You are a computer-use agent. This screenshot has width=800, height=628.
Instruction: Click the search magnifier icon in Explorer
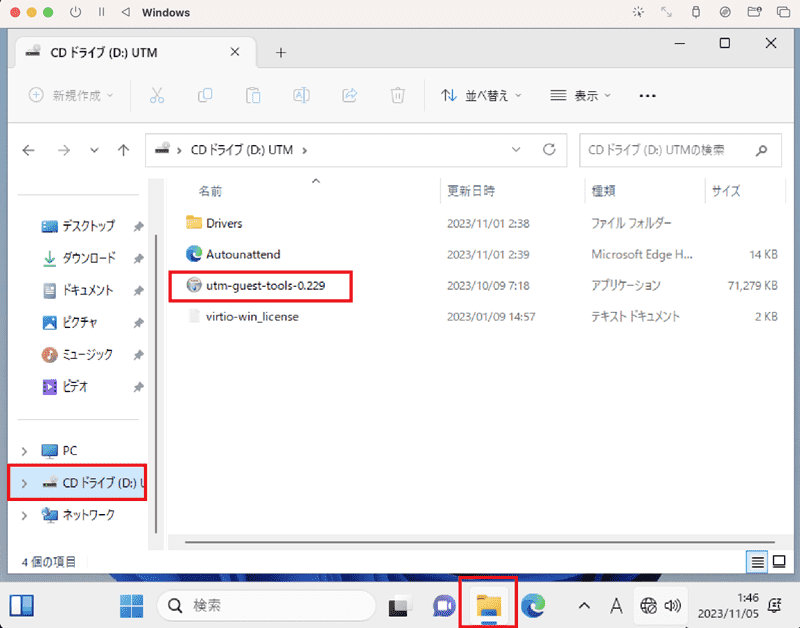[x=761, y=150]
